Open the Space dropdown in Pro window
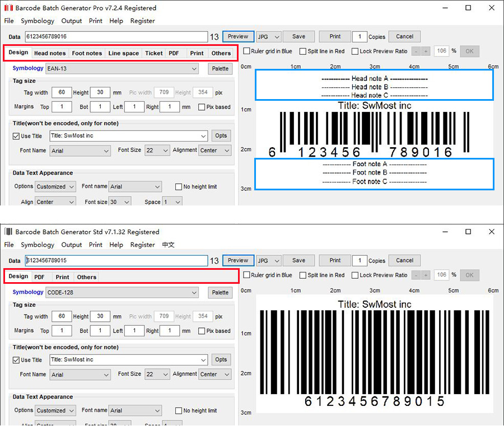This screenshot has width=504, height=426. (x=172, y=202)
